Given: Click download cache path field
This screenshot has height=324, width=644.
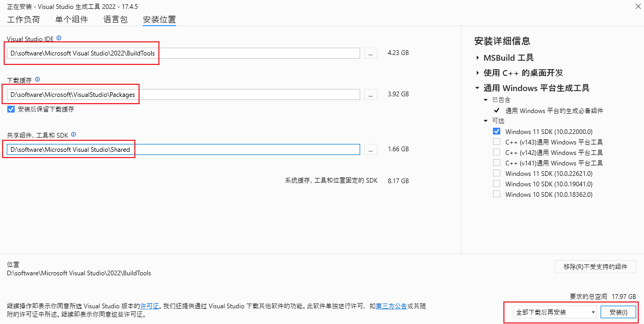Looking at the screenshot, I should [183, 94].
